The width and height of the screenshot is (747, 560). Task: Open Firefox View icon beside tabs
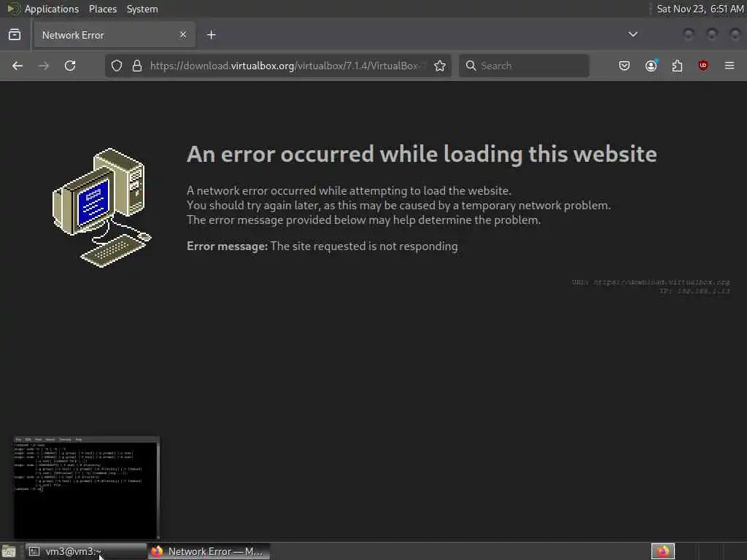15,35
